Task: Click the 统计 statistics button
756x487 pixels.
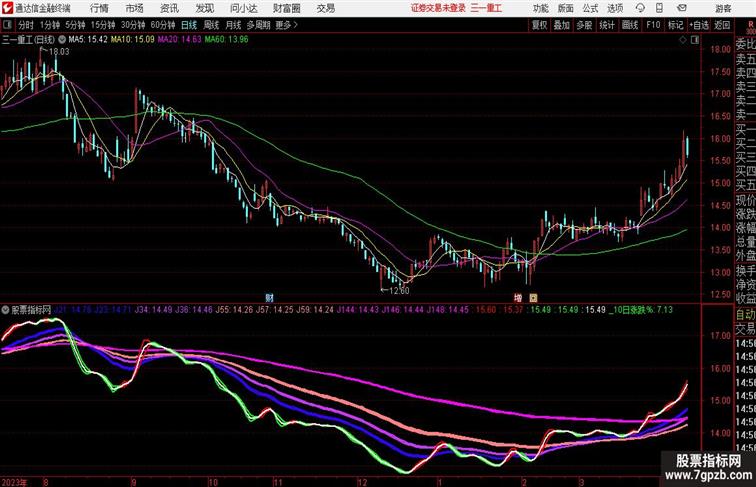Action: [607, 25]
